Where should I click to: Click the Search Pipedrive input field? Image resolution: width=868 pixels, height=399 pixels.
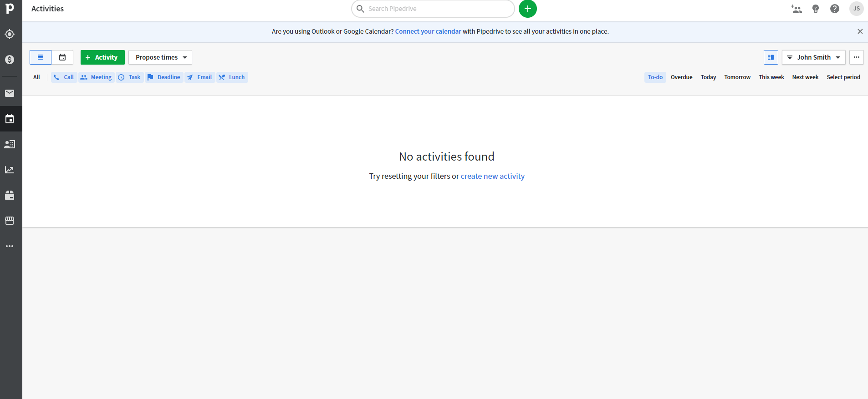pos(437,9)
